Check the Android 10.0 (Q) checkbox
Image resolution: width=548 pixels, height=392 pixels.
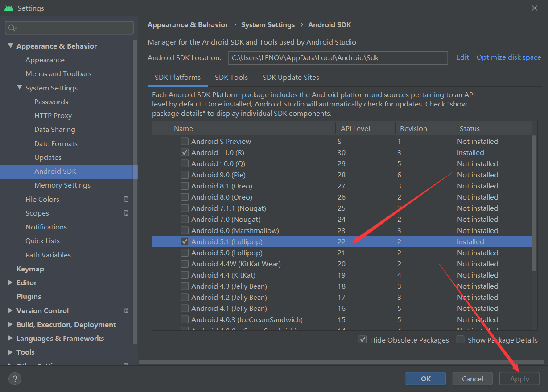pyautogui.click(x=185, y=163)
